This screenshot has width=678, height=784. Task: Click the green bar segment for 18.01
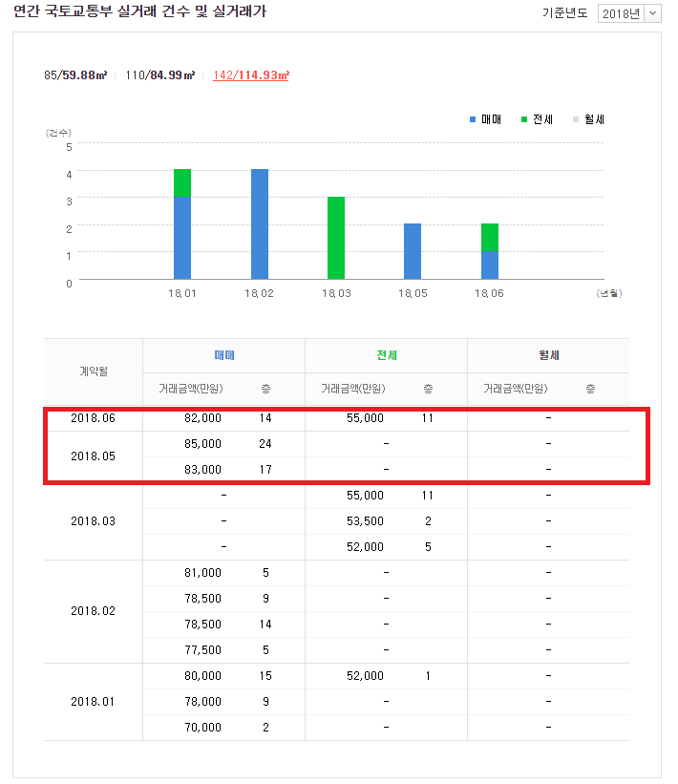[x=182, y=183]
